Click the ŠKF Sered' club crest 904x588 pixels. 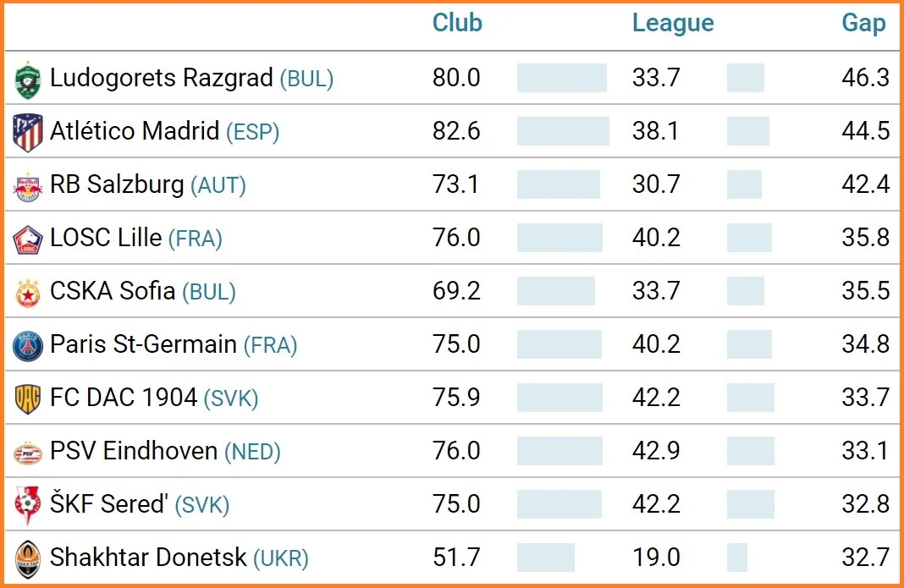(27, 505)
